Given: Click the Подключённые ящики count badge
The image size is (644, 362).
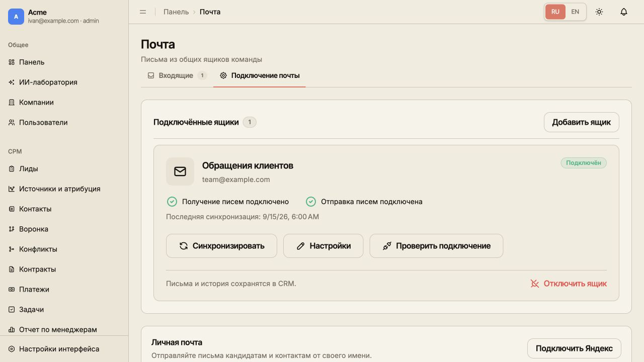Looking at the screenshot, I should [x=250, y=122].
